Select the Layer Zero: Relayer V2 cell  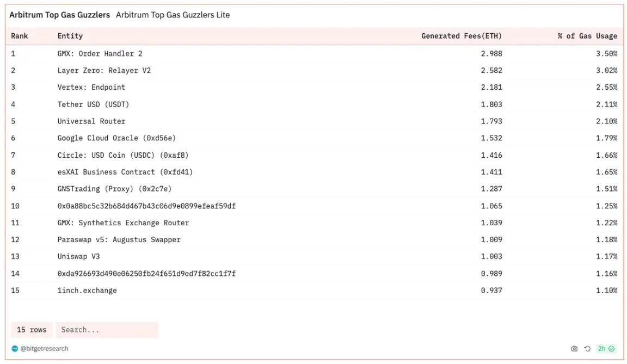point(104,70)
